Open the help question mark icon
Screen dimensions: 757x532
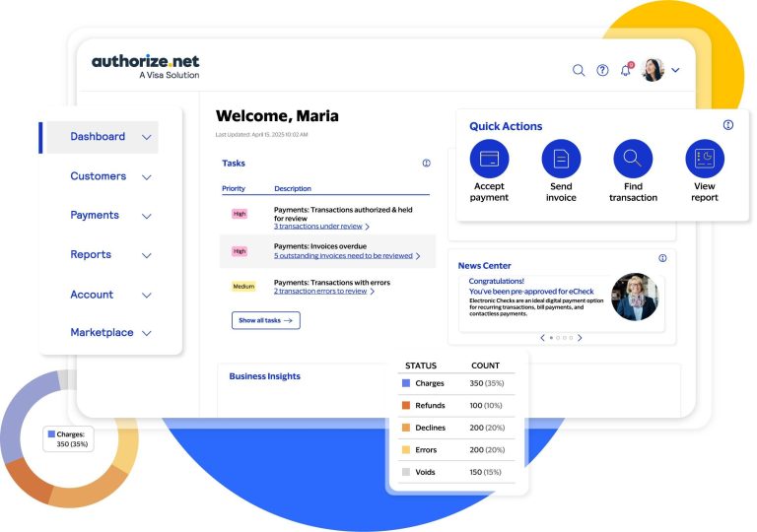pyautogui.click(x=602, y=70)
